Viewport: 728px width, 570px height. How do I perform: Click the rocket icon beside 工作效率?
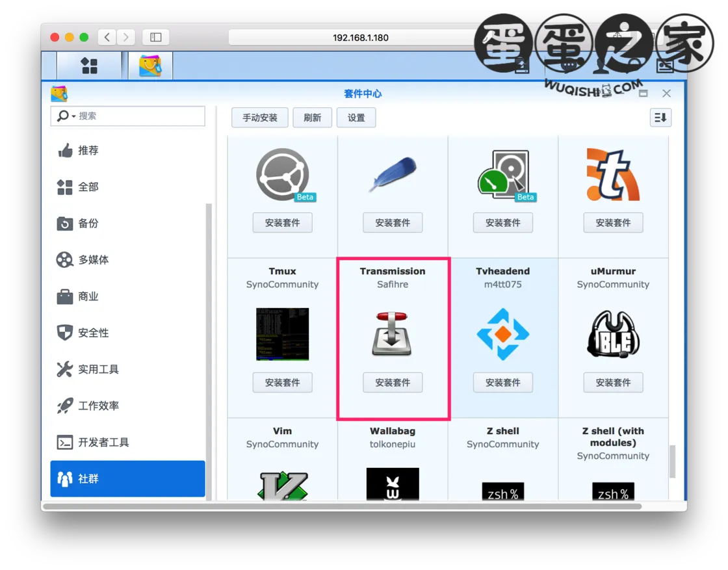coord(65,406)
